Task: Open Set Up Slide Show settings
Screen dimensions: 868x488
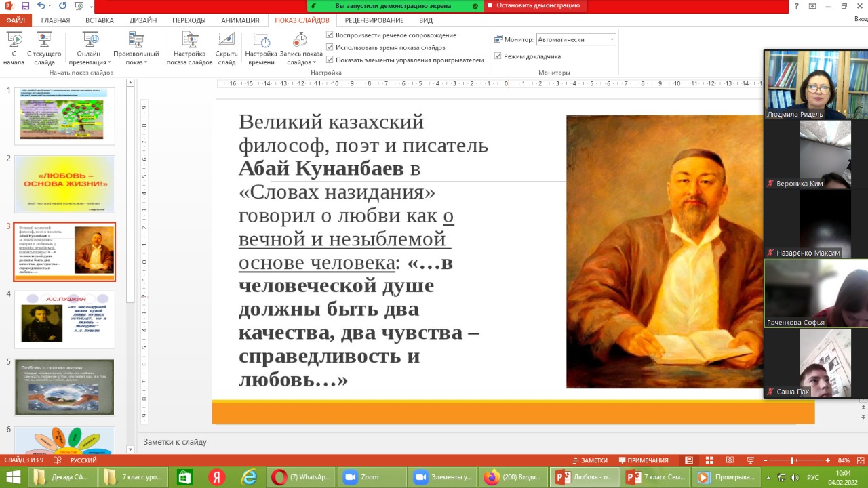Action: click(190, 47)
